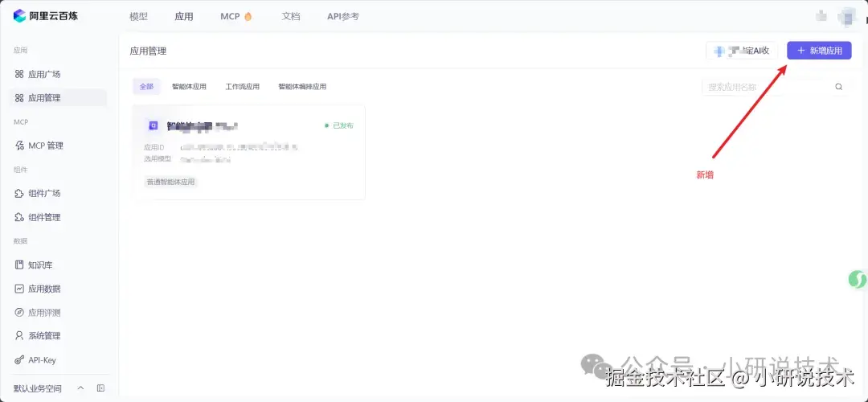Viewport: 868px width, 402px height.
Task: Select the 应用管理 sidebar icon
Action: pos(18,98)
